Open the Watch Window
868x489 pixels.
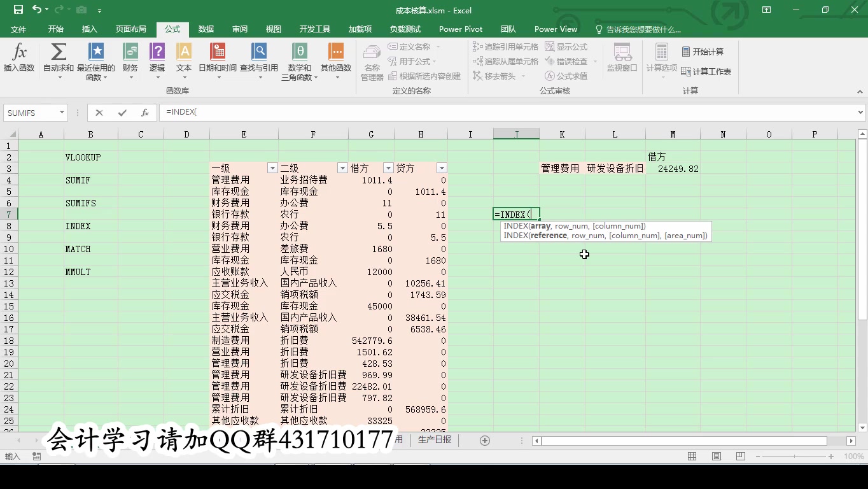point(622,59)
